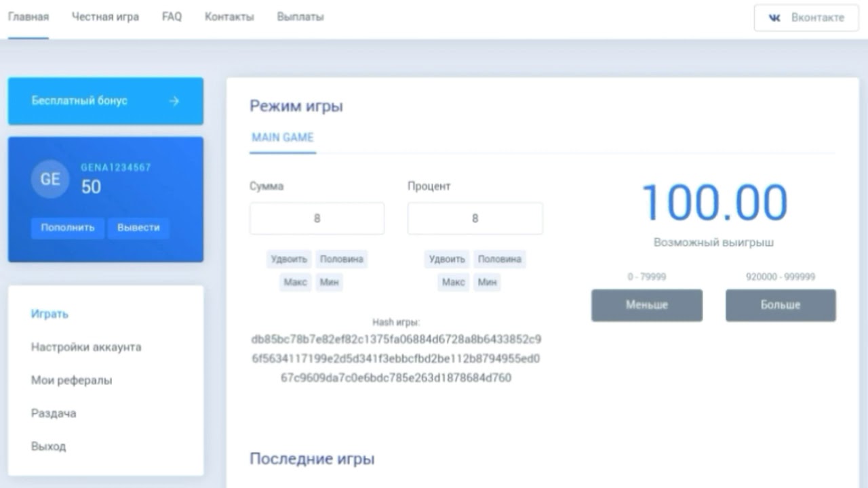This screenshot has width=868, height=488.
Task: Click the 920000 - 999999 range label
Action: coord(781,277)
